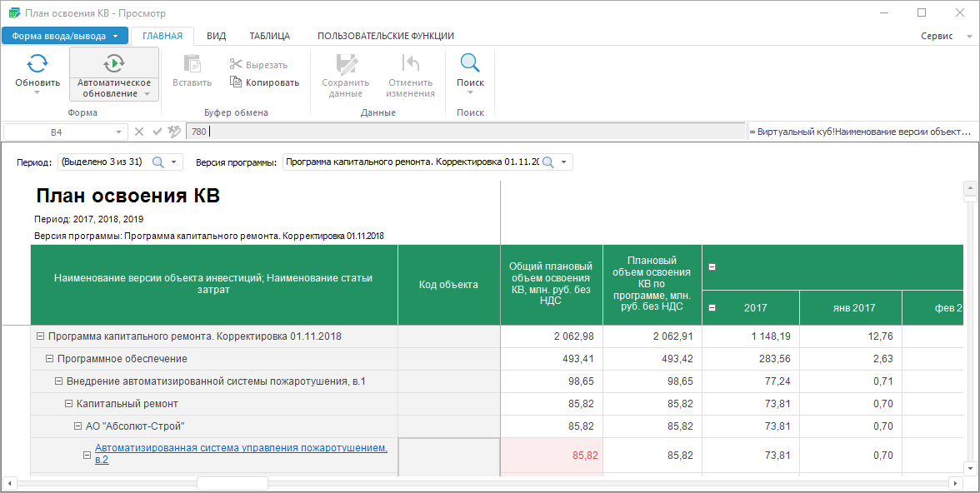
Task: Click the Вставить paste icon
Action: pos(192,64)
